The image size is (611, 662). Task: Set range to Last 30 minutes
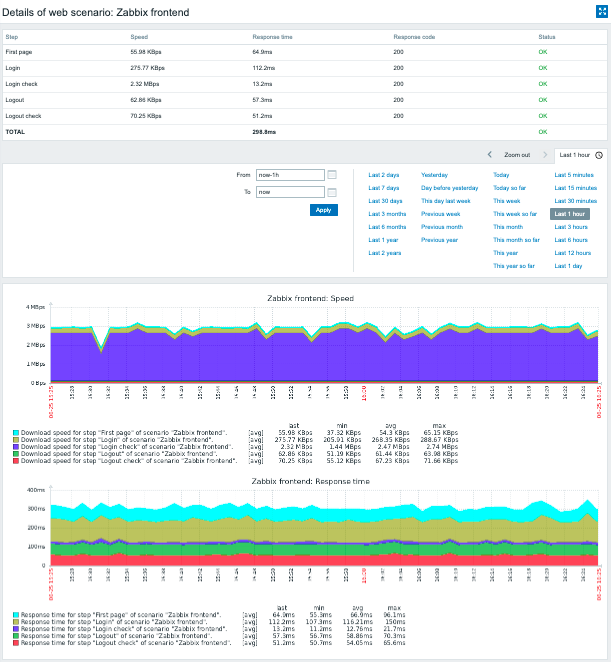point(576,201)
